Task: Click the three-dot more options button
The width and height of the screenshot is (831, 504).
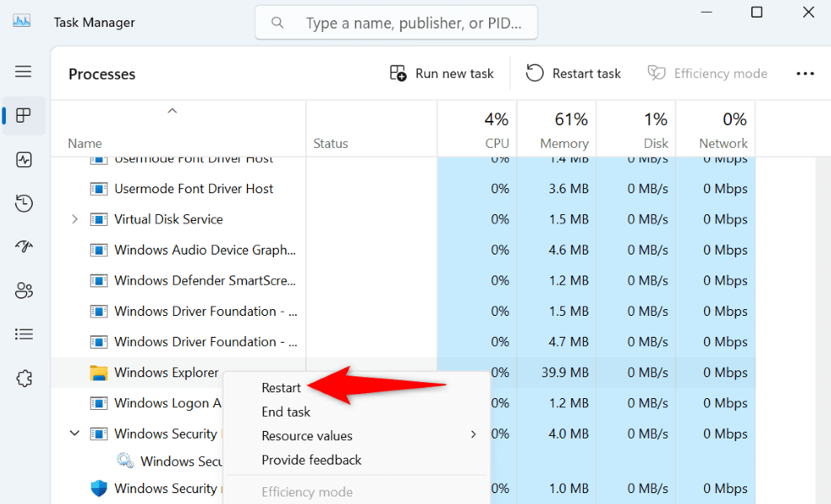Action: point(805,74)
